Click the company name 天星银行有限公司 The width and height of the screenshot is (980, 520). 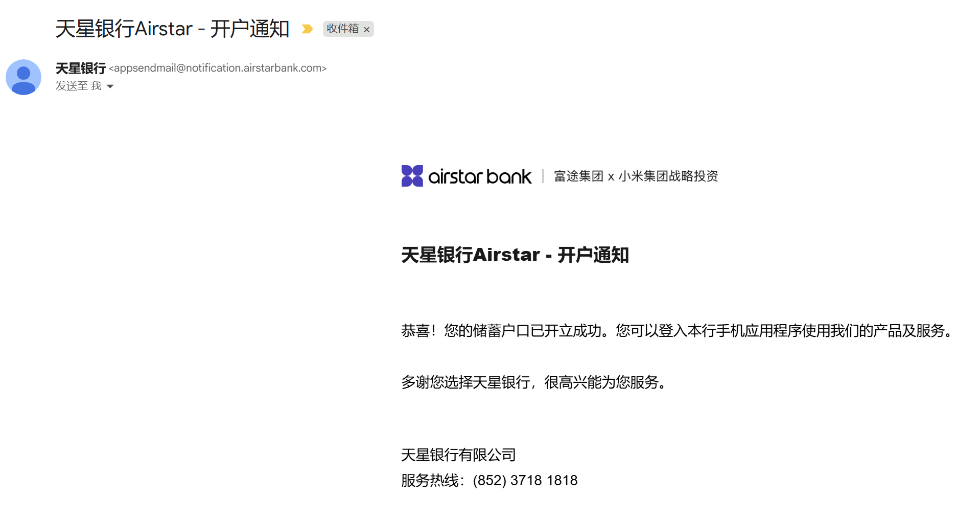[458, 455]
